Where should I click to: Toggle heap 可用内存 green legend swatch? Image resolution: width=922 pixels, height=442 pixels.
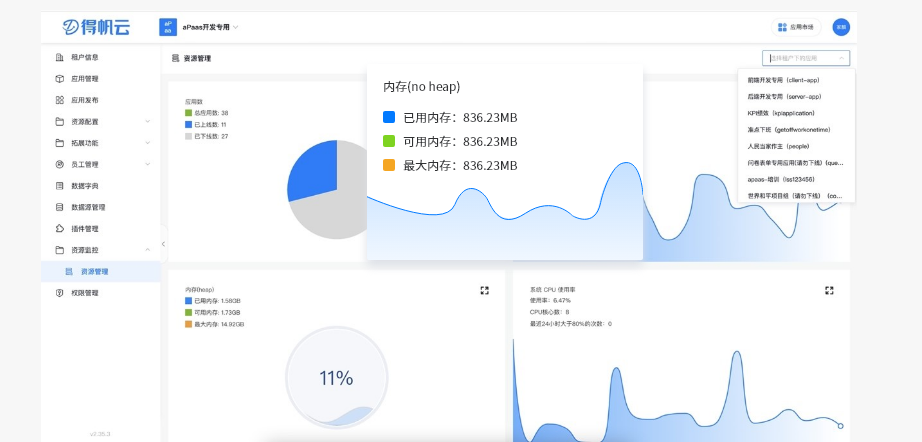[188, 313]
